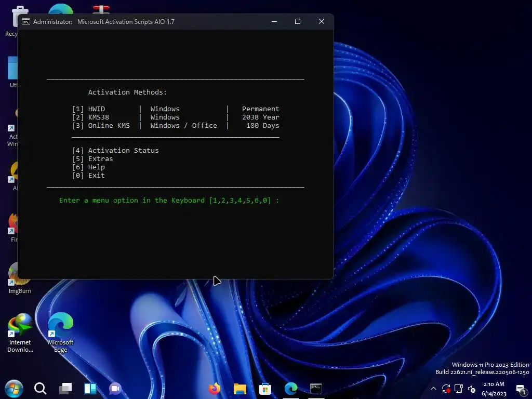Click the 'Permanent' text
The width and height of the screenshot is (532, 399).
click(x=261, y=109)
